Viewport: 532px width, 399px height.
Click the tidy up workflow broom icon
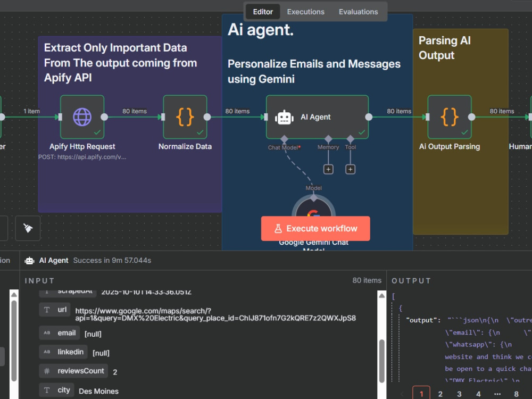(x=28, y=228)
